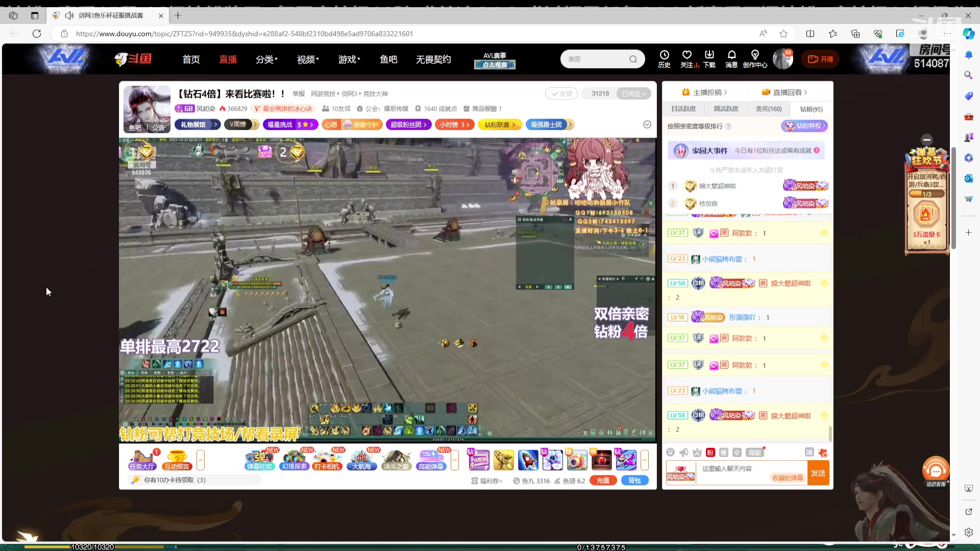Click the 充值 recharge button
980x551 pixels.
[x=603, y=481]
